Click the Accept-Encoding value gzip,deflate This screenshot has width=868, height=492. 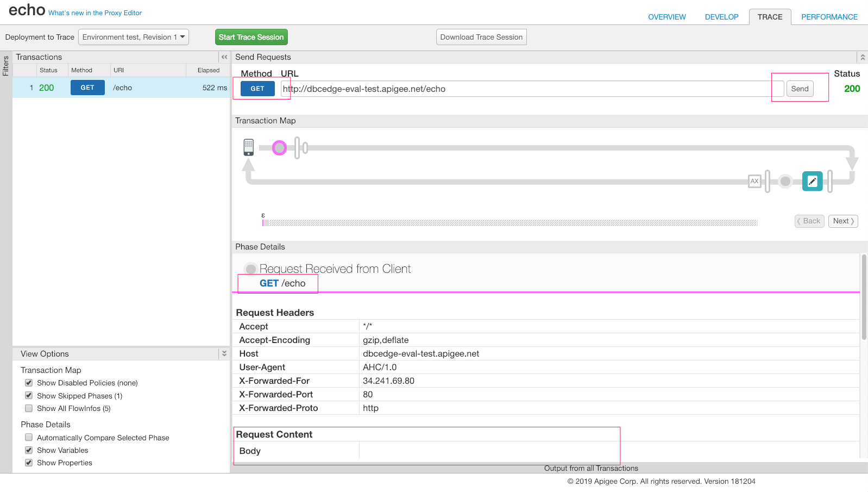(x=386, y=340)
